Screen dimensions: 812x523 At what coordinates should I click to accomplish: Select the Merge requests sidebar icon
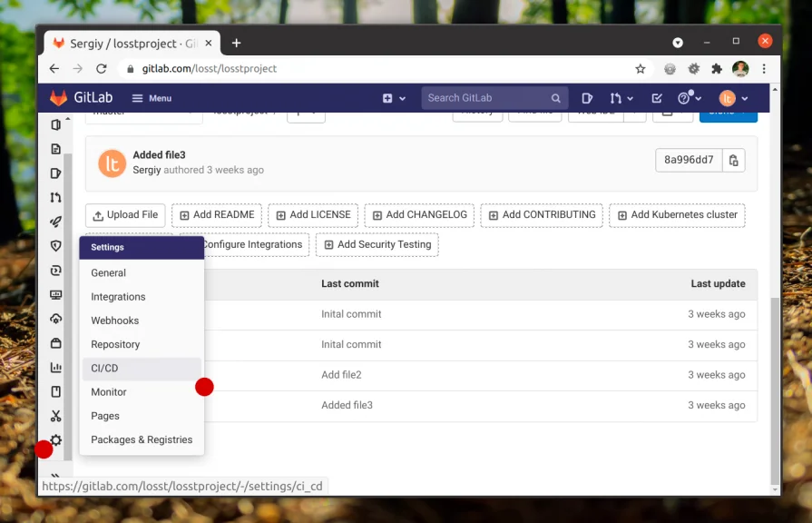tap(55, 194)
